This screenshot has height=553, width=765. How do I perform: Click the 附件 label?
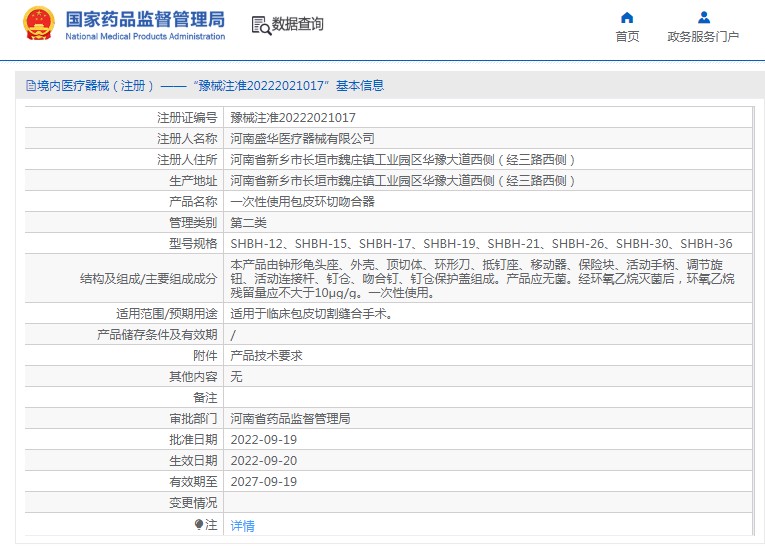point(205,356)
